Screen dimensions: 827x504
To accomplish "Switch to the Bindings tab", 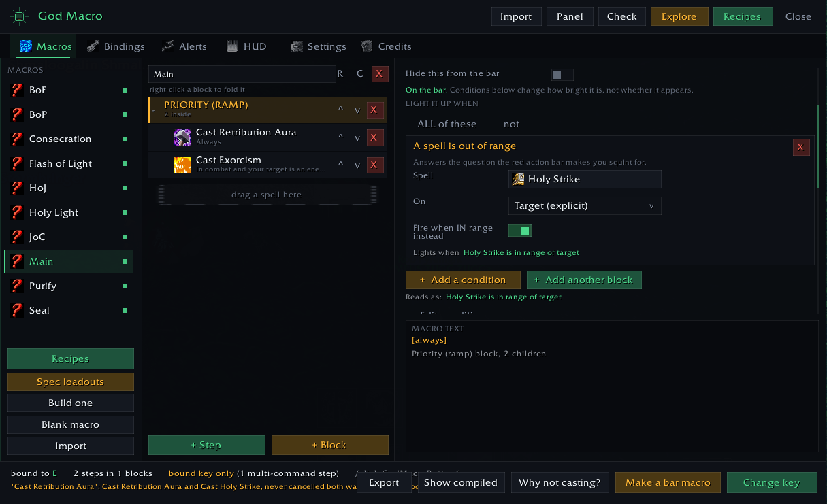I will tap(116, 46).
